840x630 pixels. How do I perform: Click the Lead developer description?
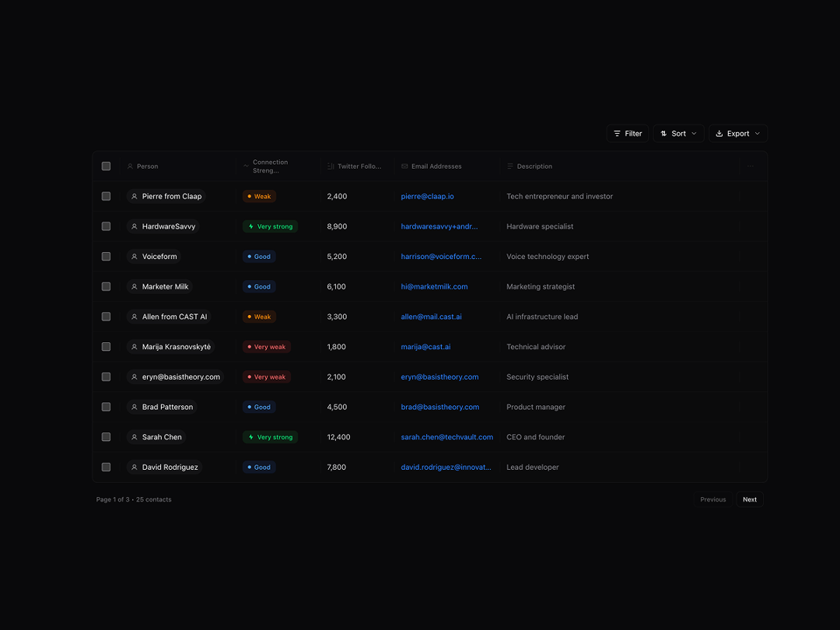pos(533,467)
